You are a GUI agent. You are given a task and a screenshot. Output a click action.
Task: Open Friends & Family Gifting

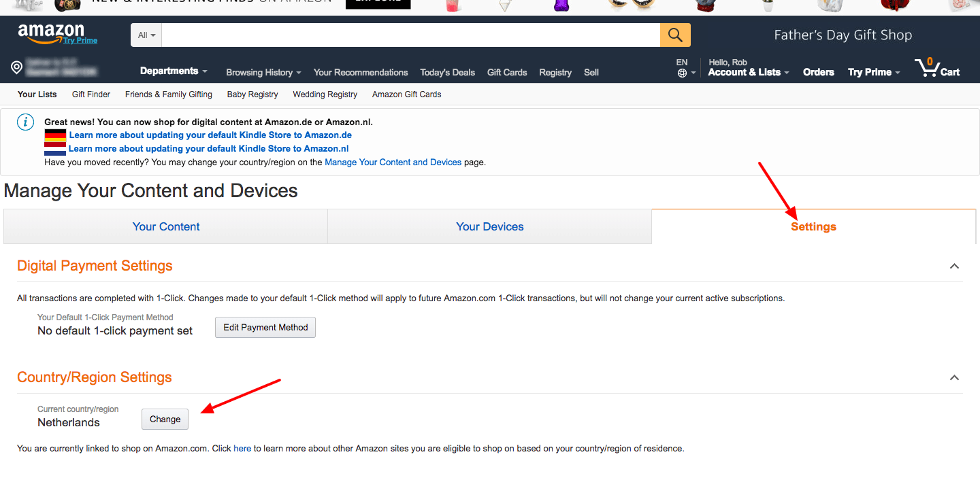(169, 95)
